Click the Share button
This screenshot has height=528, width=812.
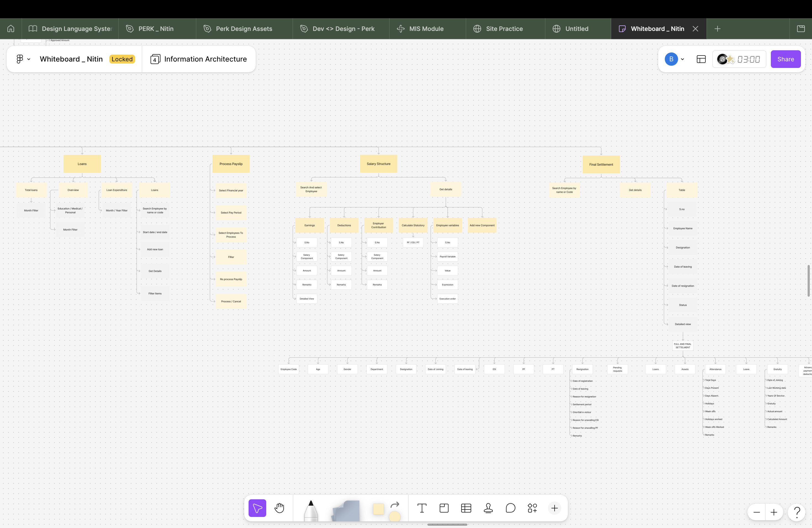point(785,59)
